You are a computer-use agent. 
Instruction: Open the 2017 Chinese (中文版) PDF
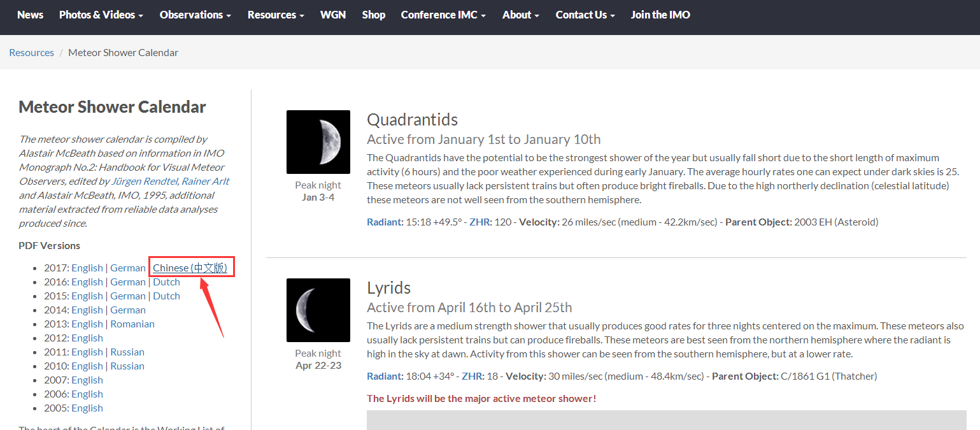coord(190,268)
